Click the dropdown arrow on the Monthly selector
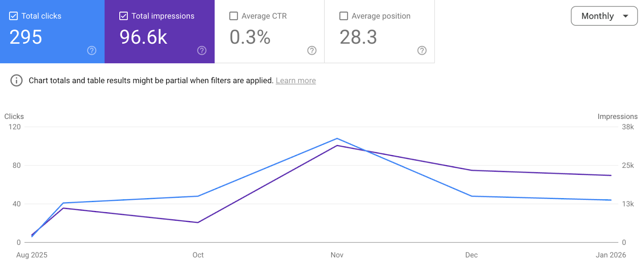The image size is (644, 271). (x=627, y=16)
